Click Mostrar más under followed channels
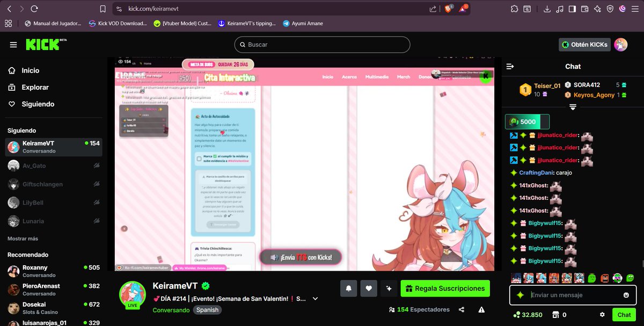The width and height of the screenshot is (644, 326). pyautogui.click(x=23, y=238)
